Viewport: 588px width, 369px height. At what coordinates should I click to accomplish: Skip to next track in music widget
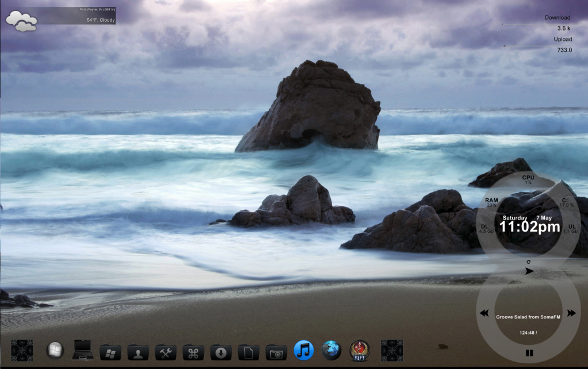coord(571,313)
